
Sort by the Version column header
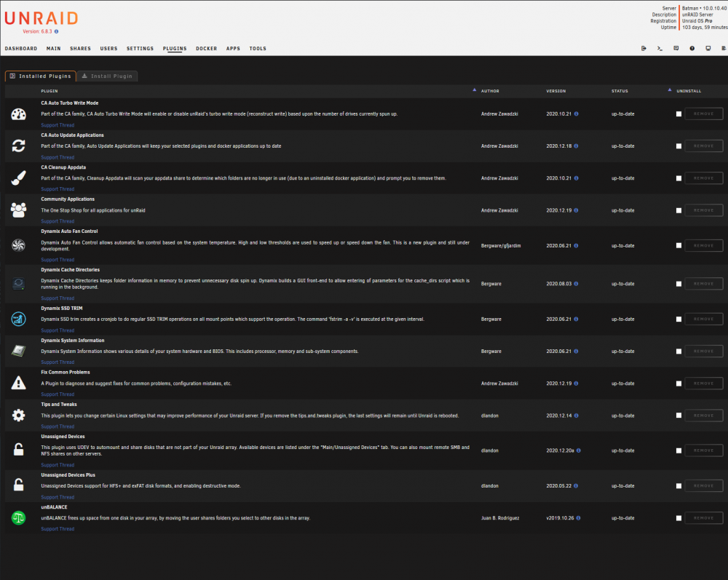pos(555,91)
